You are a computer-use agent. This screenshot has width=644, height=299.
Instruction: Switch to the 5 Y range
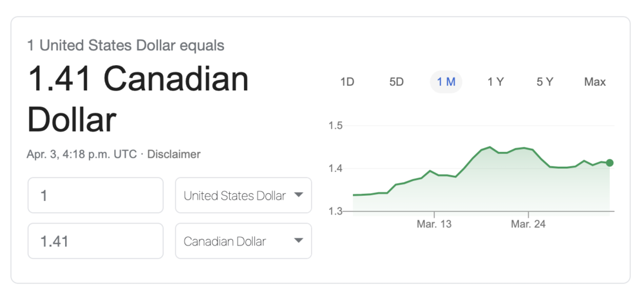[545, 82]
